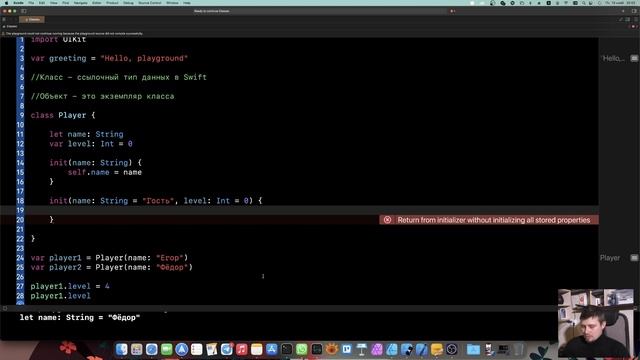Click the error badge at editor top right
640x360 pixels.
pyautogui.click(x=634, y=26)
